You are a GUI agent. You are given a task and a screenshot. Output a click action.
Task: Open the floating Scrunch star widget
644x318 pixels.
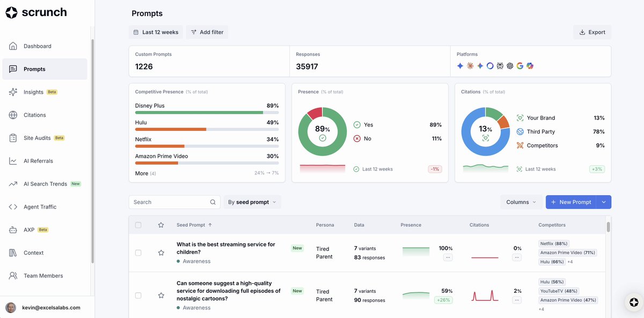[634, 302]
